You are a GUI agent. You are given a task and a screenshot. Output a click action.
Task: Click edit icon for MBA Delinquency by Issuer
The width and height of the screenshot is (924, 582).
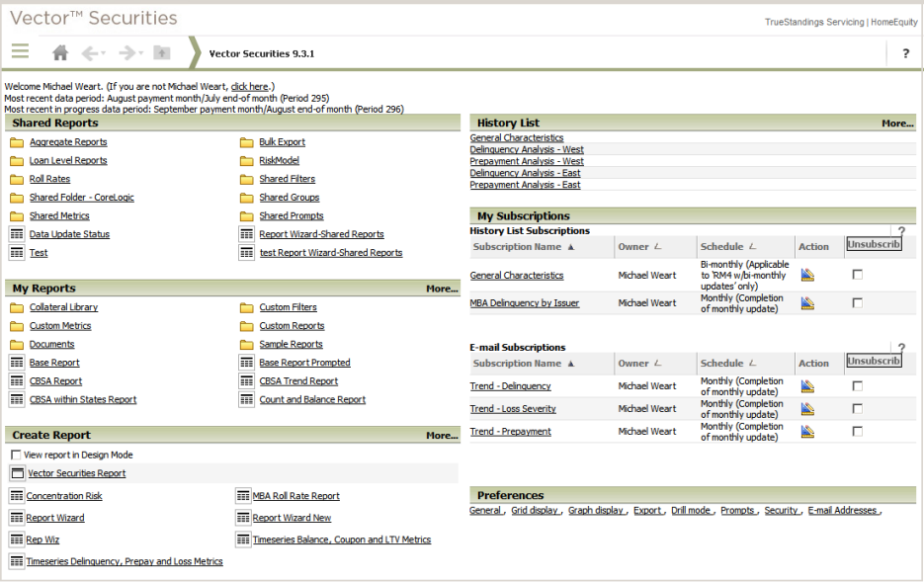(x=807, y=302)
